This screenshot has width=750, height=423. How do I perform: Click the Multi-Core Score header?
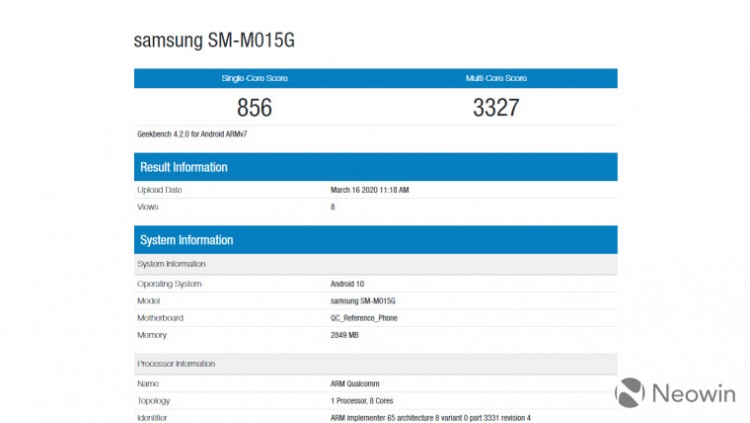coord(496,78)
